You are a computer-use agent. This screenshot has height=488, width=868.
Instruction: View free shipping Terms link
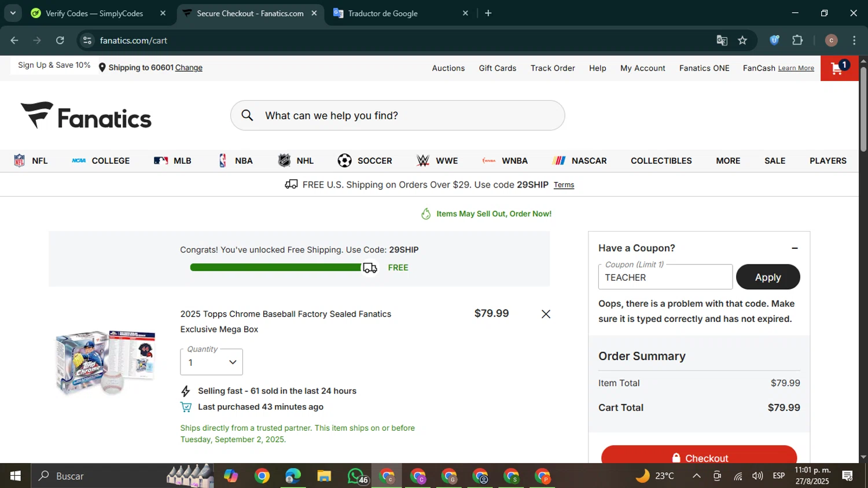pos(564,185)
